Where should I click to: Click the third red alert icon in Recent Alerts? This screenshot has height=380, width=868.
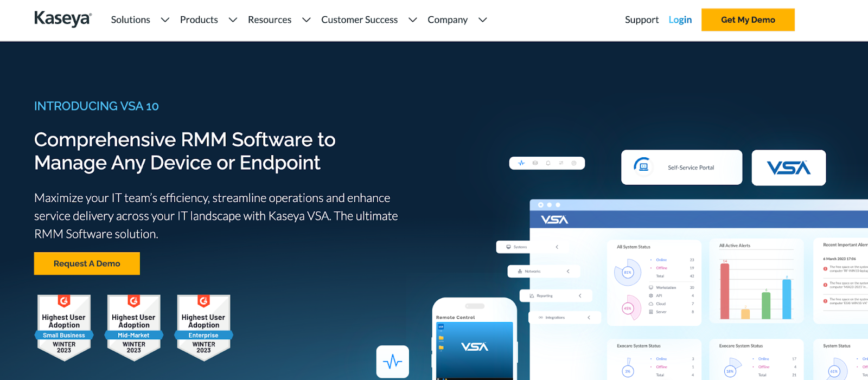(x=825, y=301)
